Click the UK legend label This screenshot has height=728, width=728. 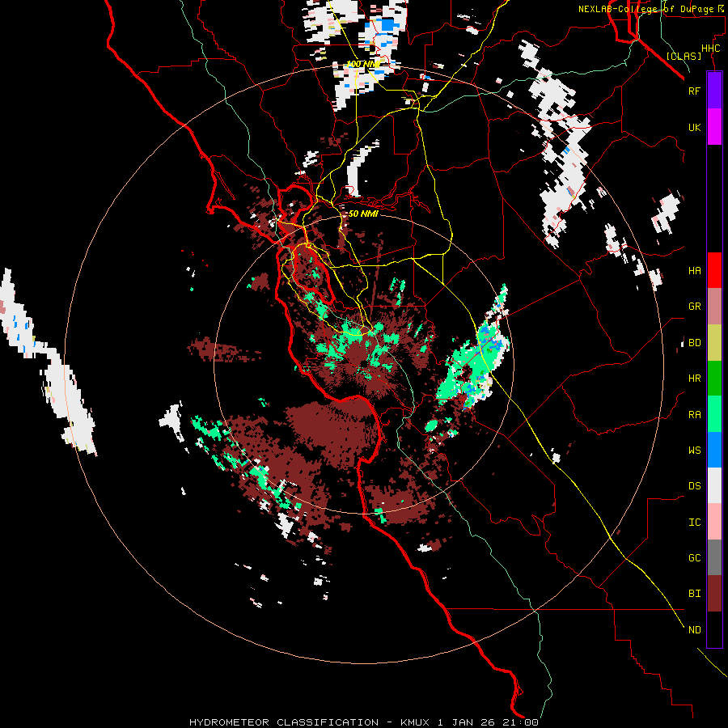point(694,127)
